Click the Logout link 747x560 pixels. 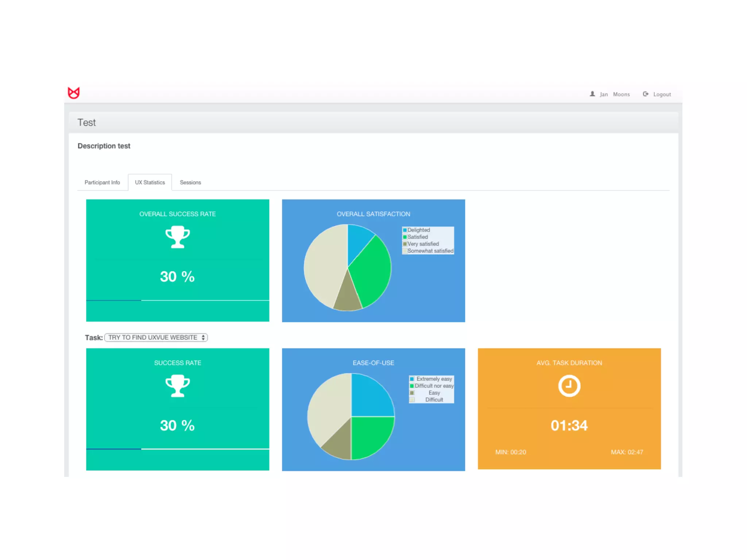[662, 94]
